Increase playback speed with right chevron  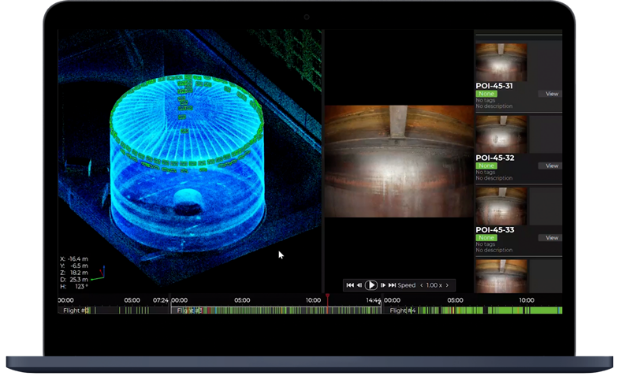pyautogui.click(x=447, y=285)
